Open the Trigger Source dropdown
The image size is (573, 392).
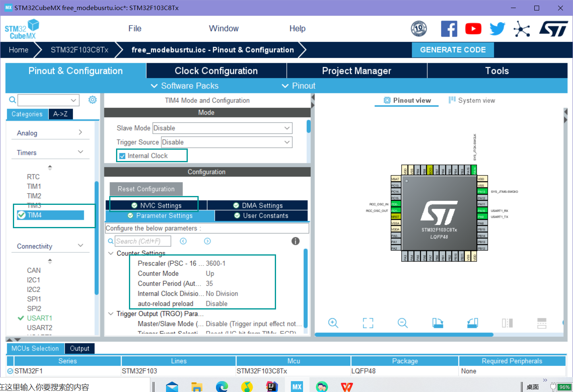(227, 142)
